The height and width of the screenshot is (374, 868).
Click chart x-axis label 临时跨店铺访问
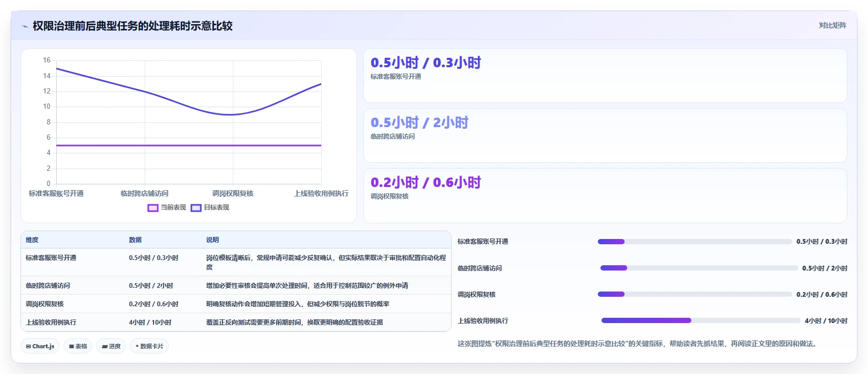pyautogui.click(x=145, y=193)
